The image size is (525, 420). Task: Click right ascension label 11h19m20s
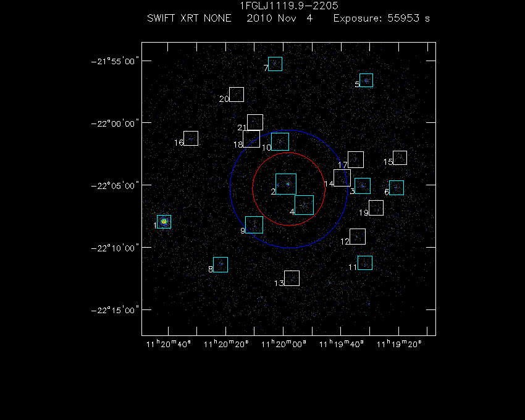[399, 344]
